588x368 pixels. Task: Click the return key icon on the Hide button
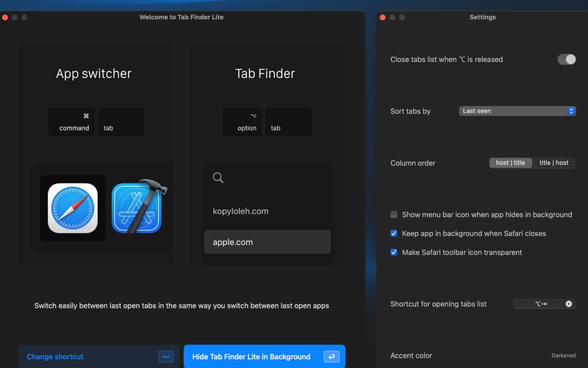[331, 356]
